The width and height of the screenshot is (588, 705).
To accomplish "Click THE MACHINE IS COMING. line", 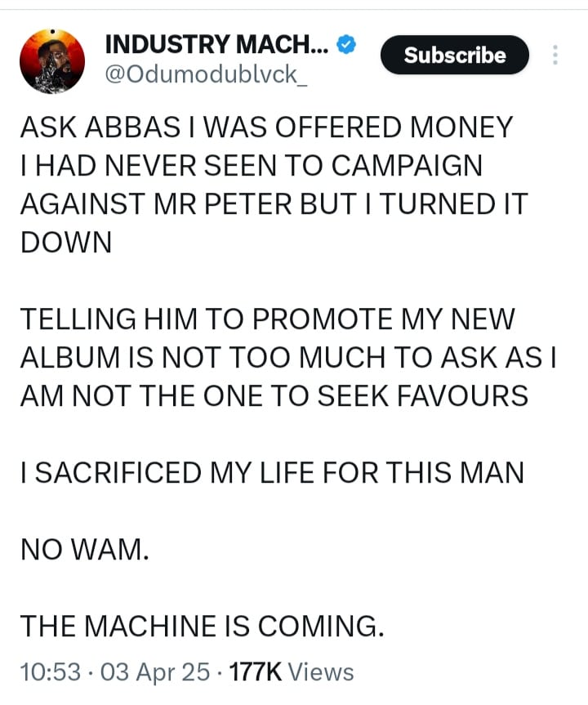I will pyautogui.click(x=201, y=625).
